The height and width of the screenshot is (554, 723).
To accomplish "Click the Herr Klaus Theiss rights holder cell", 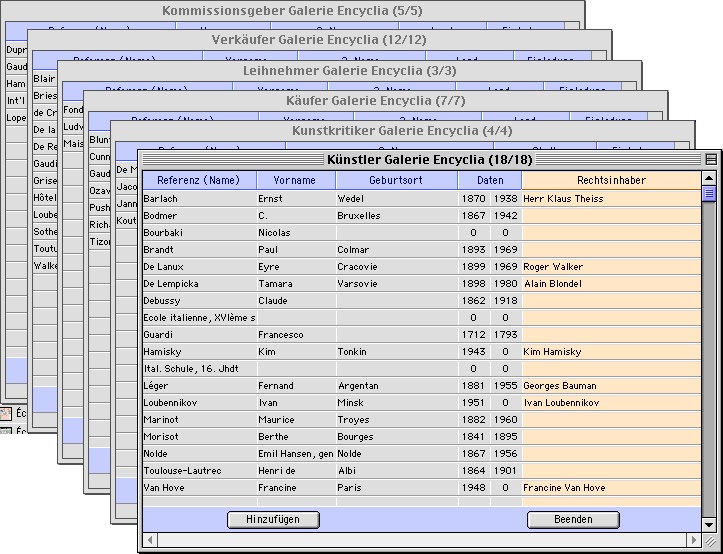I will pos(611,199).
